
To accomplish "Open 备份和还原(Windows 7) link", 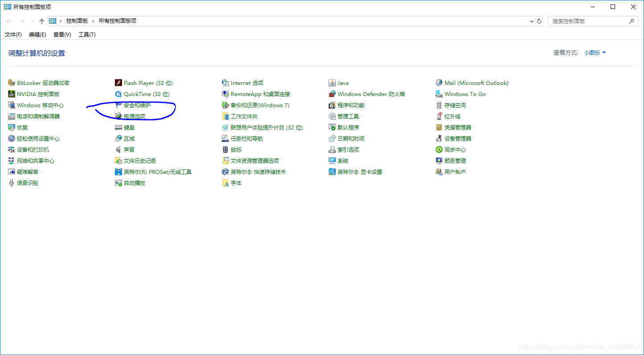I will (260, 105).
